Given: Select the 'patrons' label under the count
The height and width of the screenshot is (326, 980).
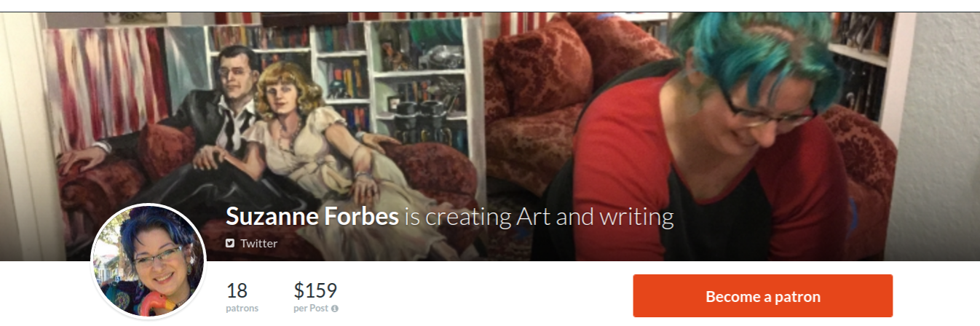Looking at the screenshot, I should click(242, 309).
